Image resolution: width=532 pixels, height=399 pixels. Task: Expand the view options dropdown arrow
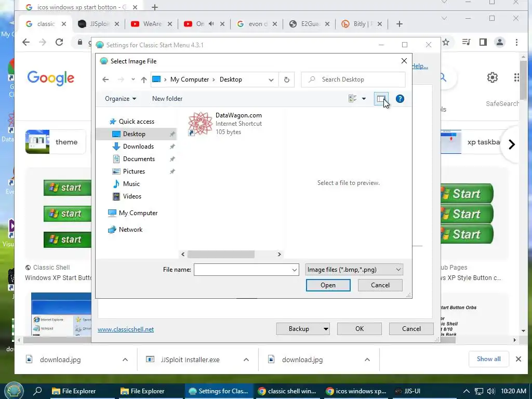click(x=364, y=99)
